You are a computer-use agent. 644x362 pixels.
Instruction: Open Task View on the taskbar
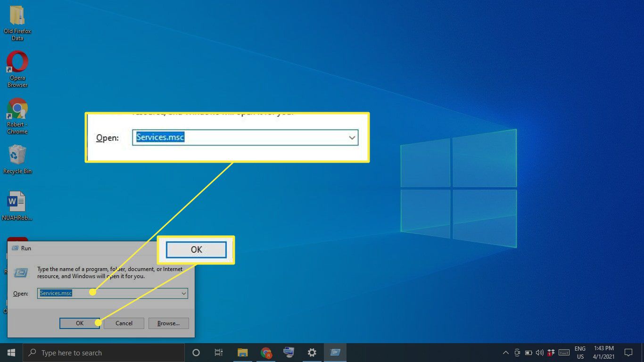tap(219, 353)
